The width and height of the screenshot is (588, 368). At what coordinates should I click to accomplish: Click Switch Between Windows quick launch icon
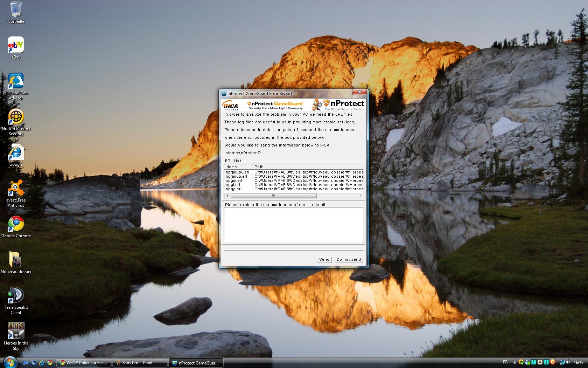pos(34,363)
